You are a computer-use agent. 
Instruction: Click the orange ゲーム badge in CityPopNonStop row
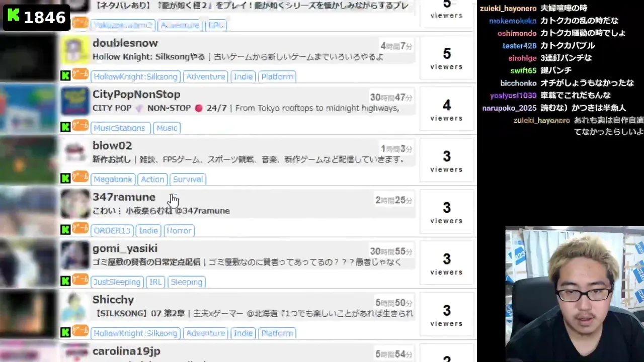80,126
